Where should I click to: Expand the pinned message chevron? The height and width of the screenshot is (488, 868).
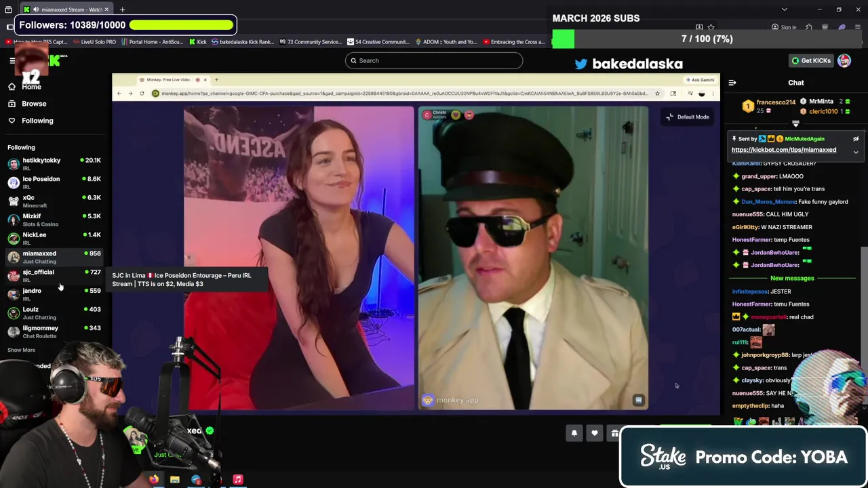point(856,152)
